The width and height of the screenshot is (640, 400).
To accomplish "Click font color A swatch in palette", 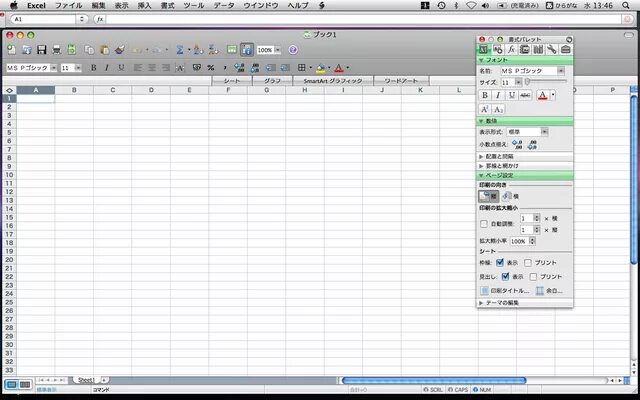I will [x=542, y=95].
